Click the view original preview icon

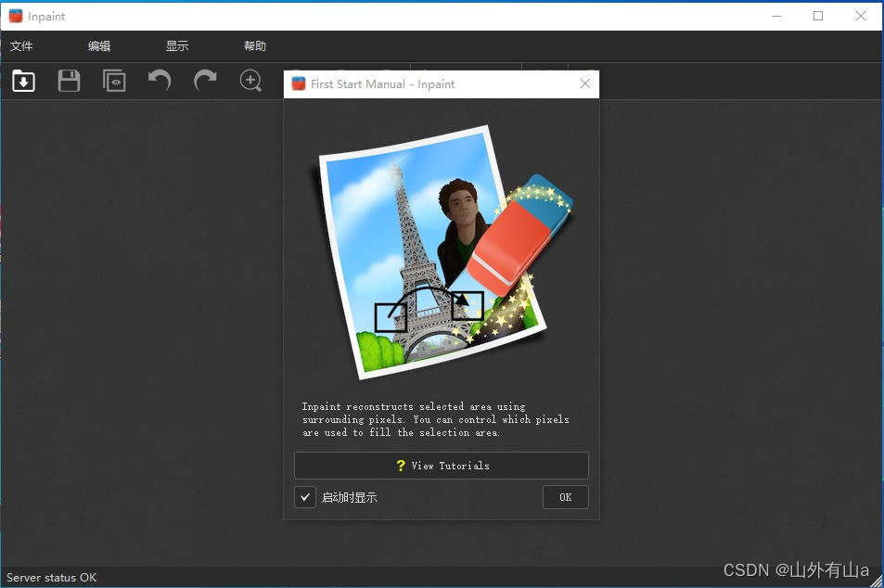coord(114,81)
